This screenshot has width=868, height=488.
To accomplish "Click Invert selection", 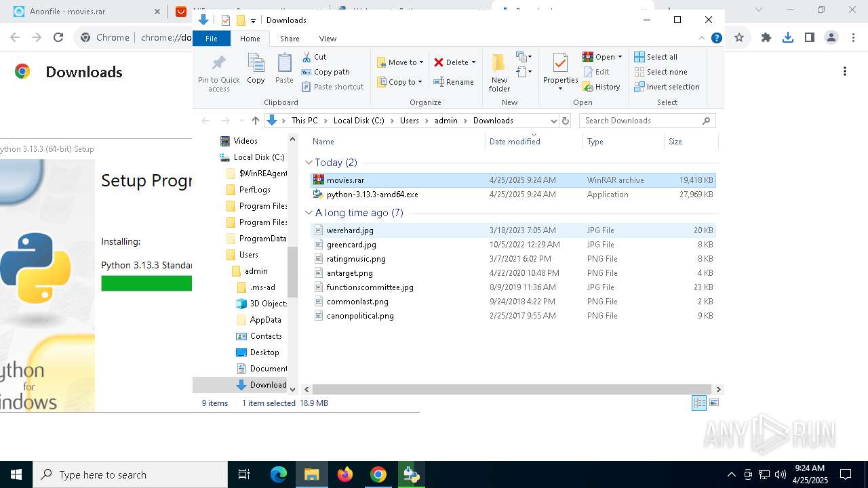I will point(667,87).
